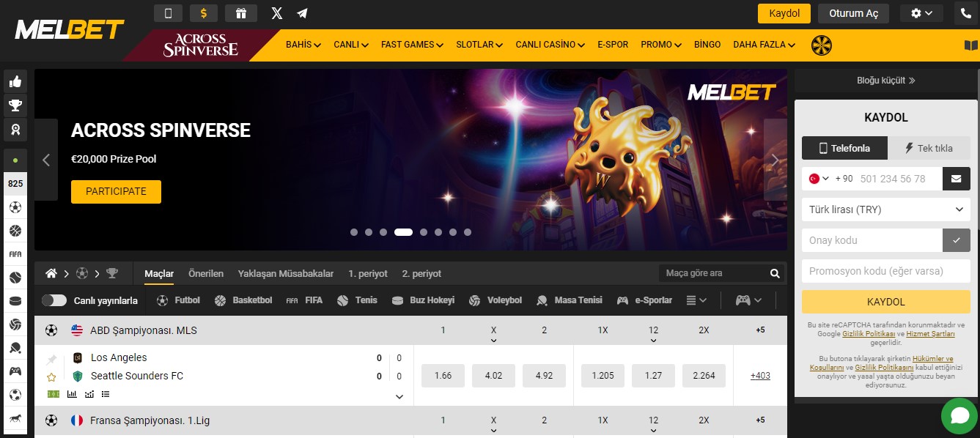Confirm code with the checkmark button
The width and height of the screenshot is (980, 438).
(x=957, y=240)
